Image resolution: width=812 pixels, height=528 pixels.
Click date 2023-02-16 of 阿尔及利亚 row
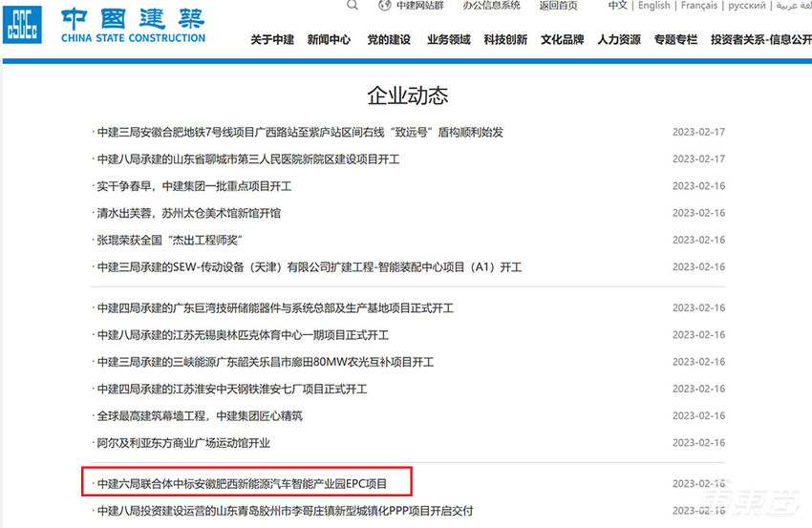[x=698, y=443]
